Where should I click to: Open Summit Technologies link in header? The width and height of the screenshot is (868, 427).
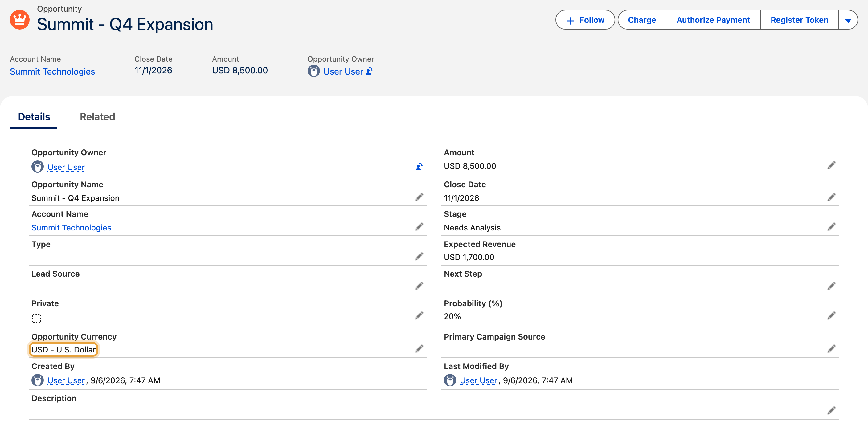click(x=52, y=71)
